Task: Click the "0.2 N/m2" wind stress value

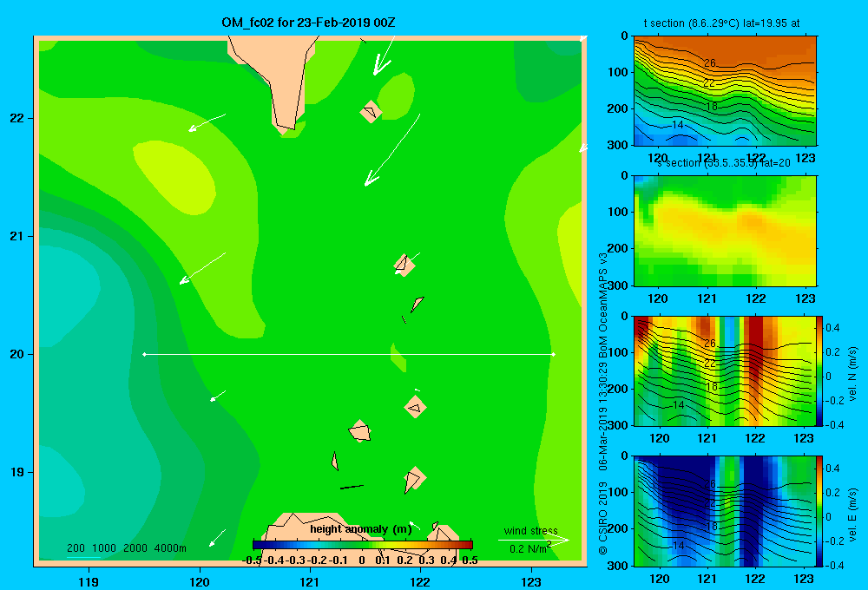Action: click(x=530, y=548)
